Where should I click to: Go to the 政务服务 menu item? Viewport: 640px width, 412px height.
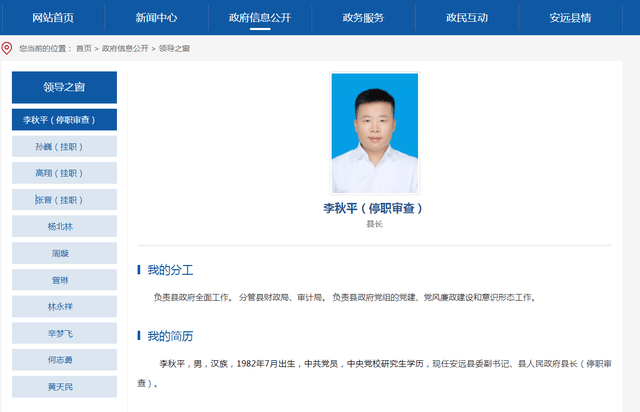(x=363, y=18)
